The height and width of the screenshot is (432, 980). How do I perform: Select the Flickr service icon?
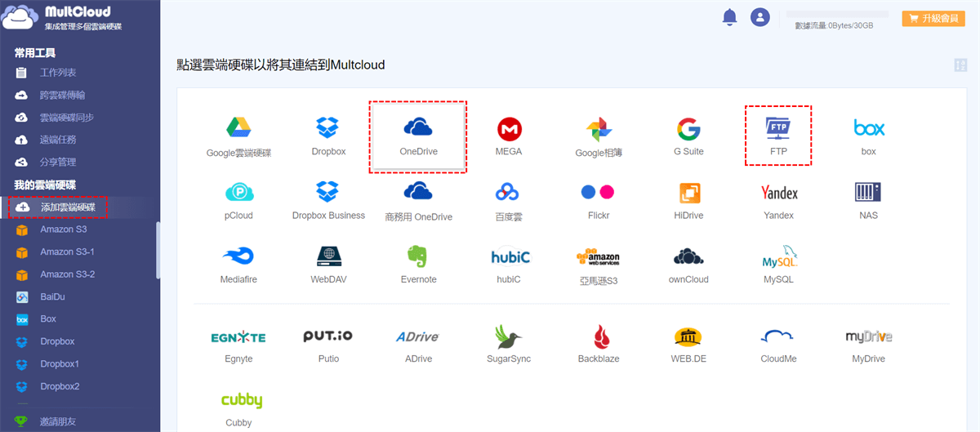pyautogui.click(x=598, y=192)
